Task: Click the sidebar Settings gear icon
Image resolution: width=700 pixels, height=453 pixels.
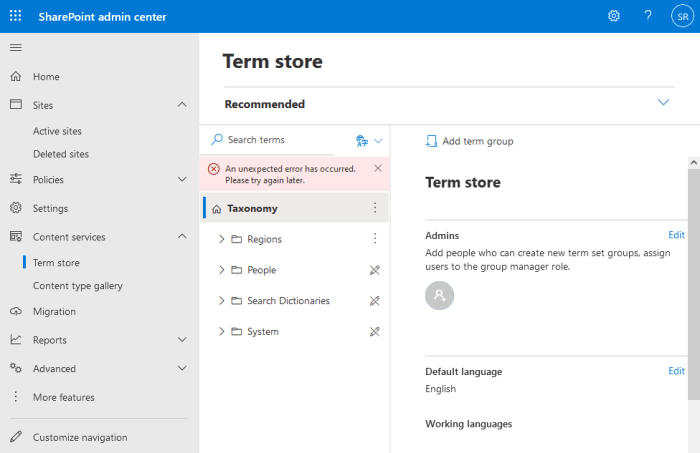Action: point(16,208)
